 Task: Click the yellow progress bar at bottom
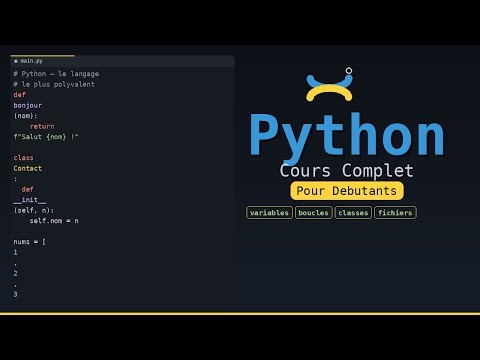click(240, 313)
